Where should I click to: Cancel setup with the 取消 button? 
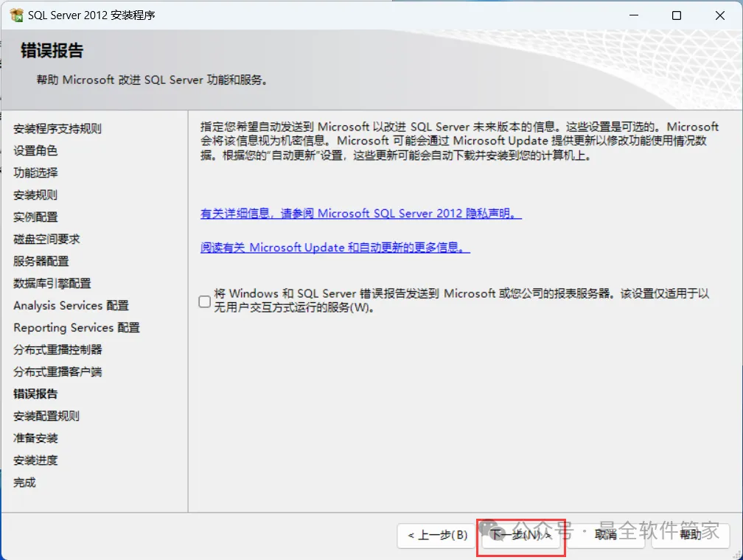point(606,536)
